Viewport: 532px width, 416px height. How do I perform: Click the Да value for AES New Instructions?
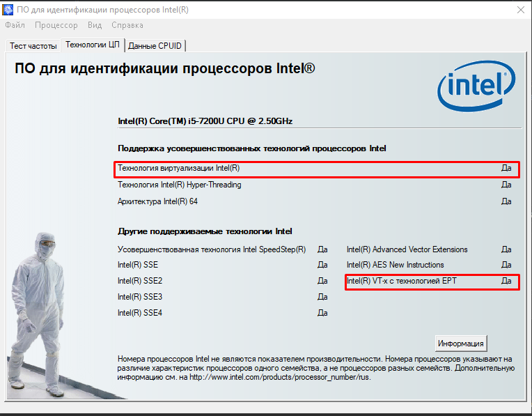(506, 265)
